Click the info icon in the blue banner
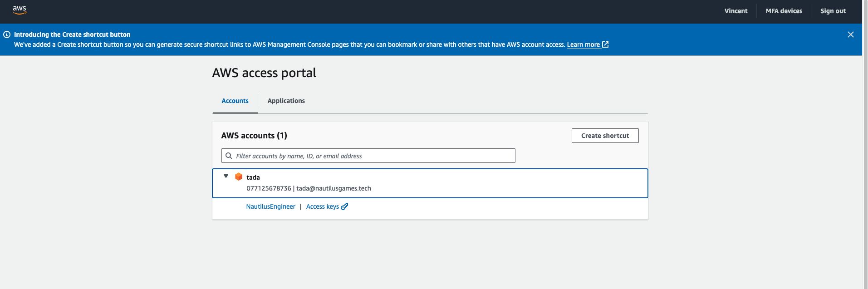 pos(7,34)
